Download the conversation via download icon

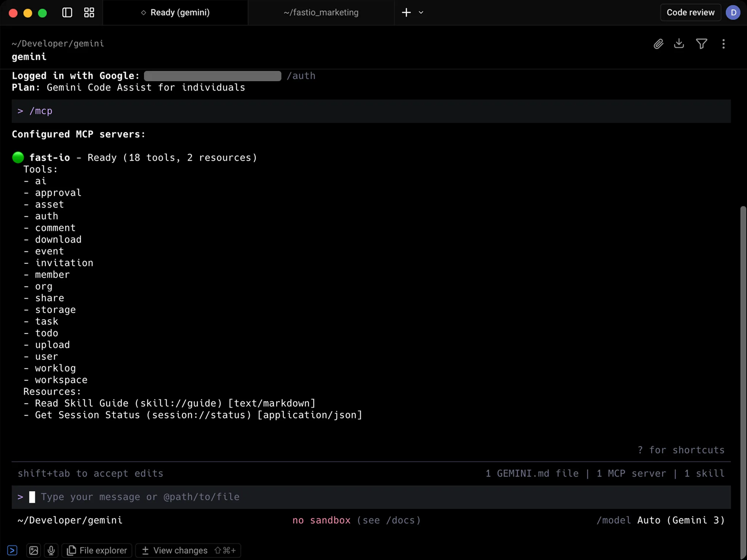click(679, 43)
